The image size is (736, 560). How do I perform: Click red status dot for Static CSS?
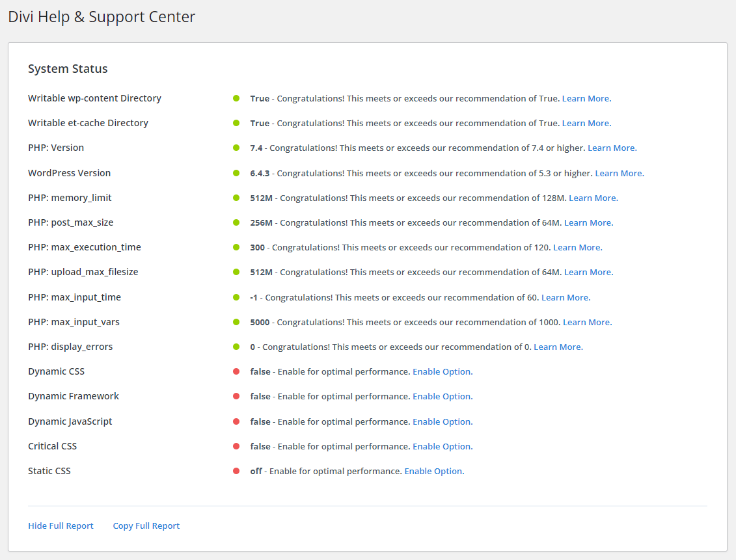(x=236, y=471)
